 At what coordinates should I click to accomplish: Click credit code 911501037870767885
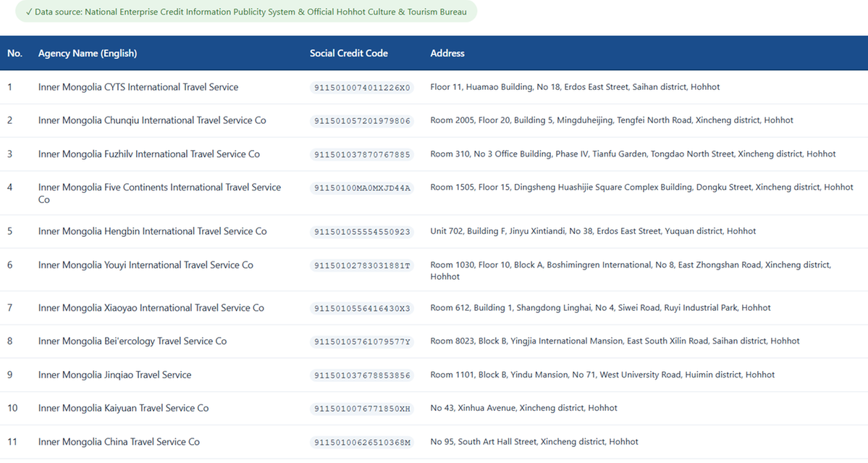pos(362,154)
